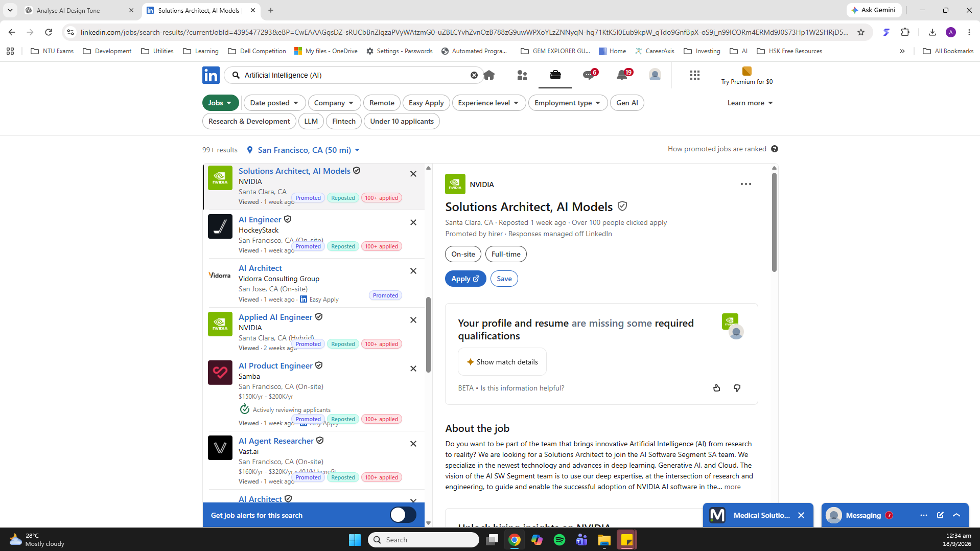Show match details for this job
This screenshot has height=551, width=980.
tap(502, 362)
